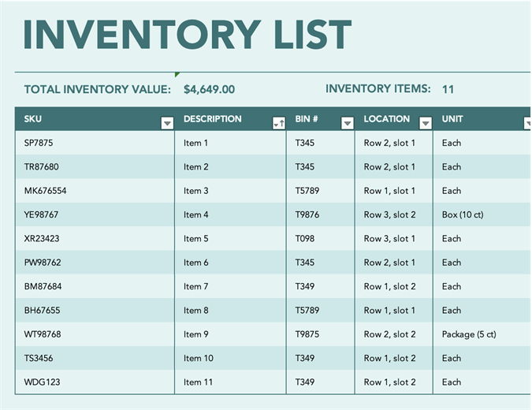Open the Location column filter dropdown
The height and width of the screenshot is (410, 532).
point(426,123)
